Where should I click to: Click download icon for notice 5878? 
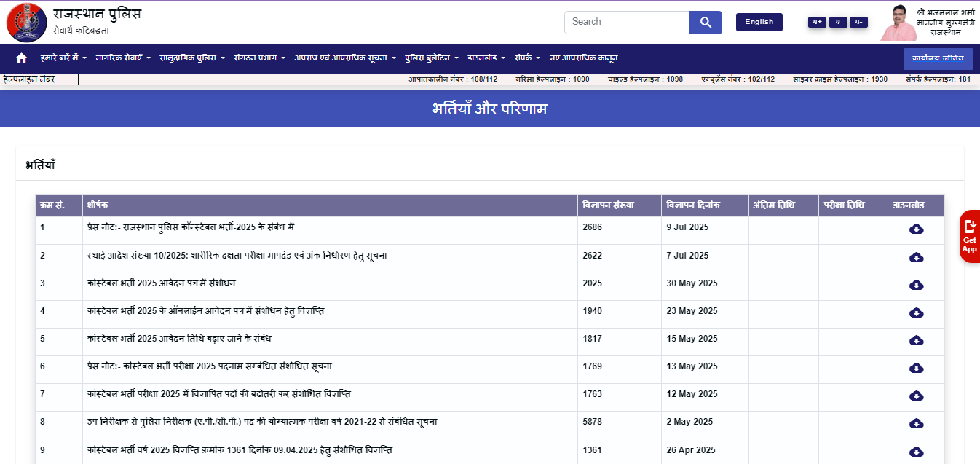916,423
